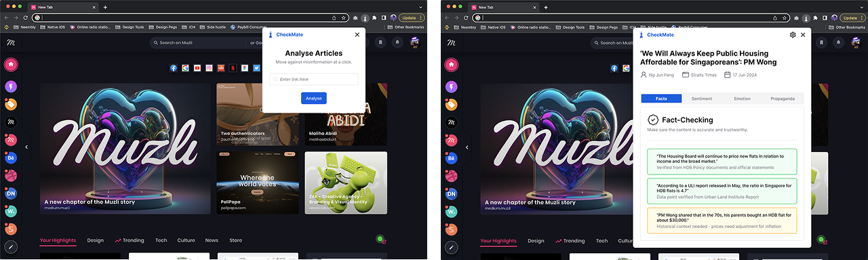868x260 pixels.
Task: Switch to Emotion tab in CheckMate
Action: click(x=742, y=98)
